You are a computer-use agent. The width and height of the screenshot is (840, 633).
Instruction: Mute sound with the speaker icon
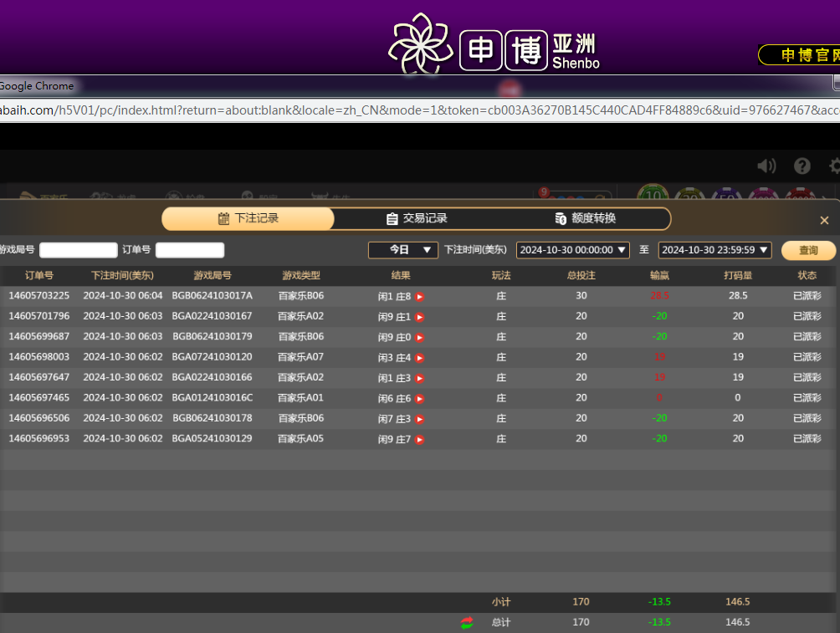[x=766, y=166]
